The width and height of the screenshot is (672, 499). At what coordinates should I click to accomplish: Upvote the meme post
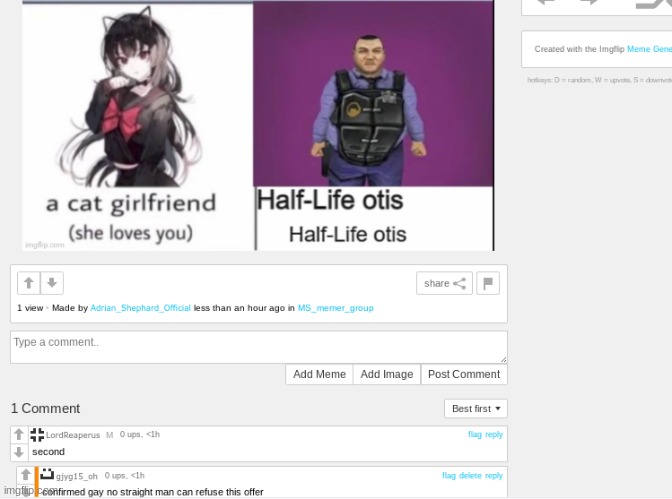point(29,283)
